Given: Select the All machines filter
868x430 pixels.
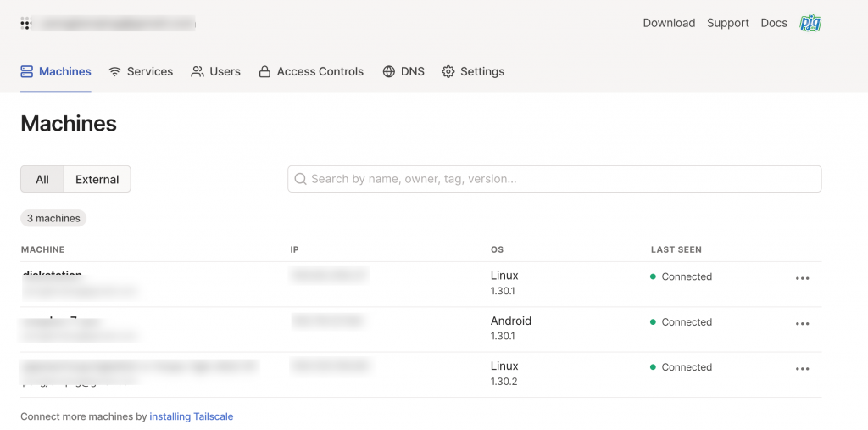Looking at the screenshot, I should (42, 179).
